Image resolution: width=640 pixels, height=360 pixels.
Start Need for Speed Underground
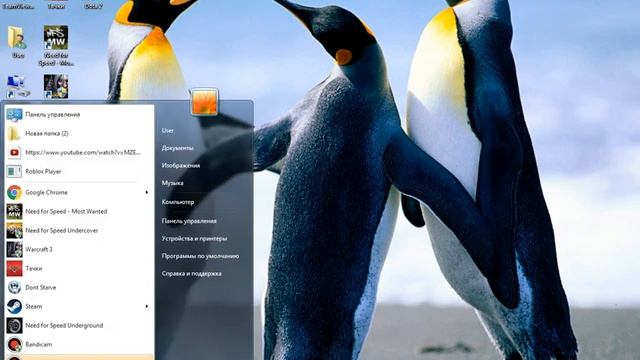pos(79,326)
